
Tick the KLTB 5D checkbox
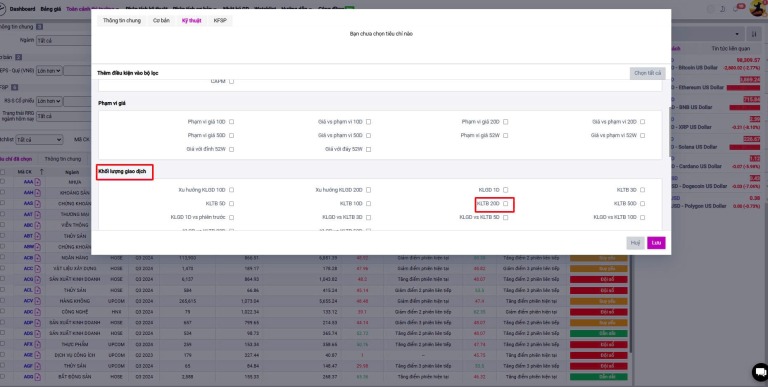click(x=231, y=203)
